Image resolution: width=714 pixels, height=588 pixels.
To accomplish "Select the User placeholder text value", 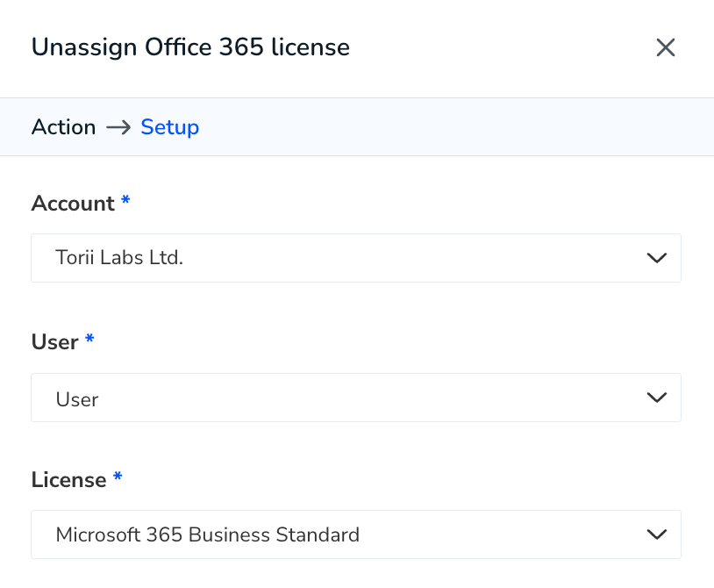I will click(x=77, y=399).
